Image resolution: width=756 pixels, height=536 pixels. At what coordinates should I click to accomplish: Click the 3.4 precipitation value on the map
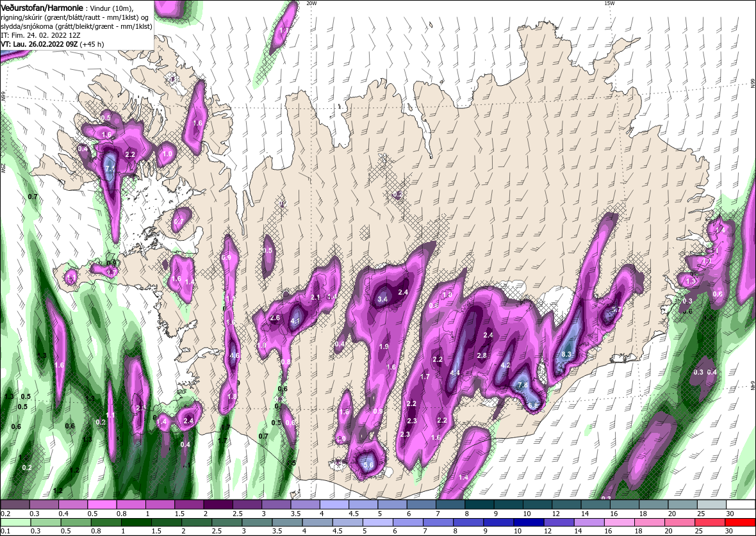coord(382,299)
